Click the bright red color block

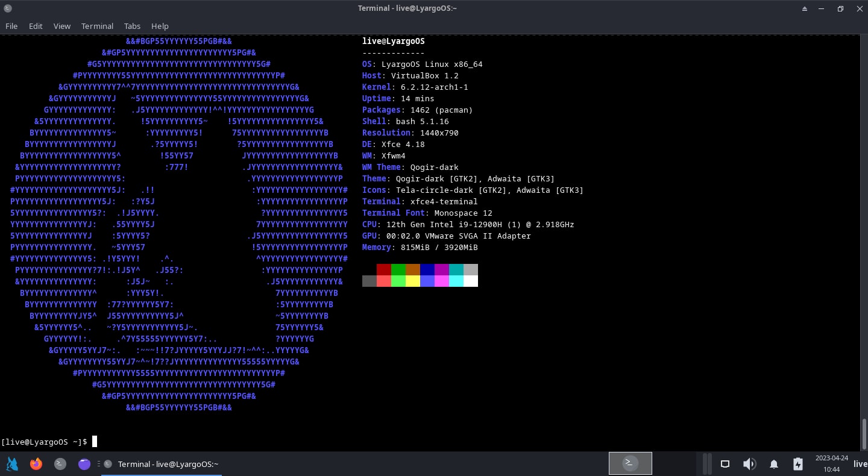[x=384, y=281]
